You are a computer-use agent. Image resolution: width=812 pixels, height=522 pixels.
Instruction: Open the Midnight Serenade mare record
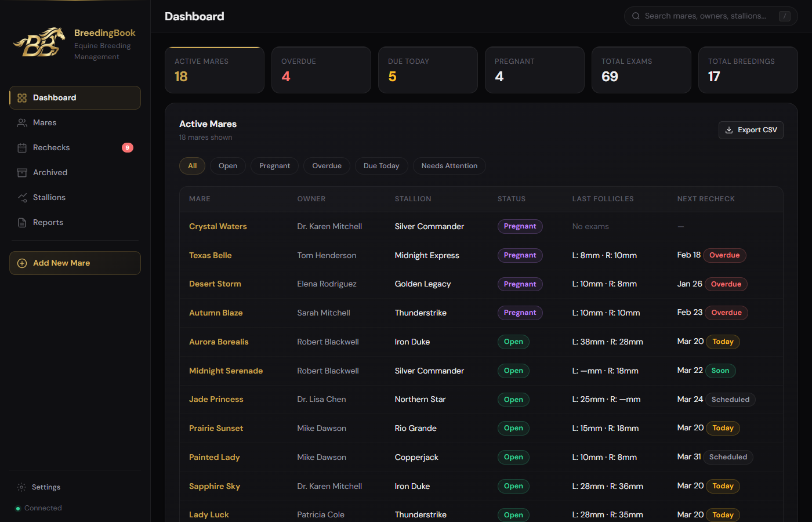[x=226, y=371]
